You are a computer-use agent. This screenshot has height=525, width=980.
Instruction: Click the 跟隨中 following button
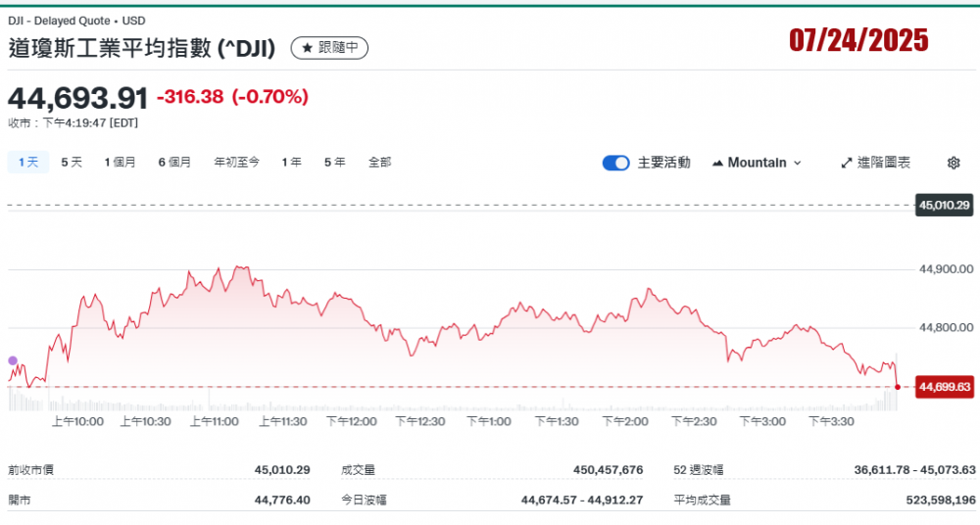pyautogui.click(x=329, y=47)
